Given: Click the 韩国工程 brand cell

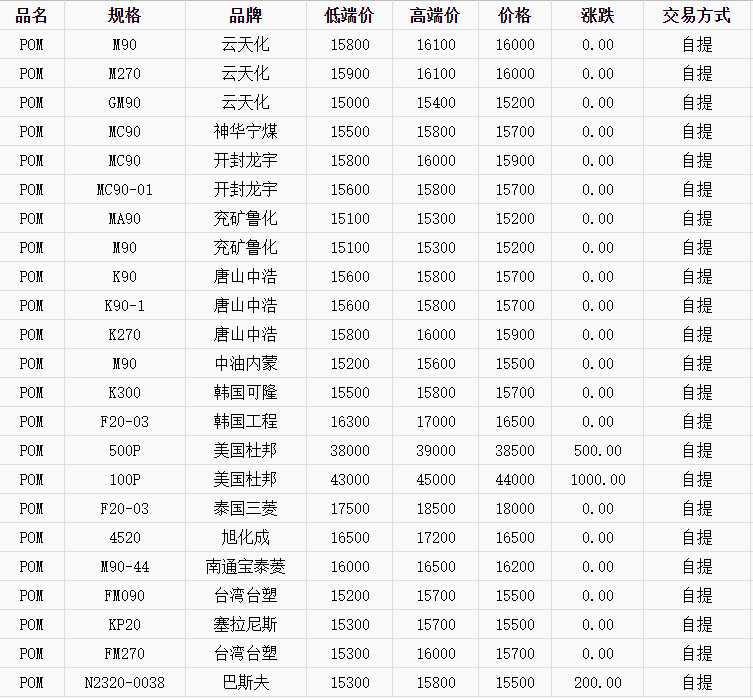Looking at the screenshot, I should (x=245, y=422).
